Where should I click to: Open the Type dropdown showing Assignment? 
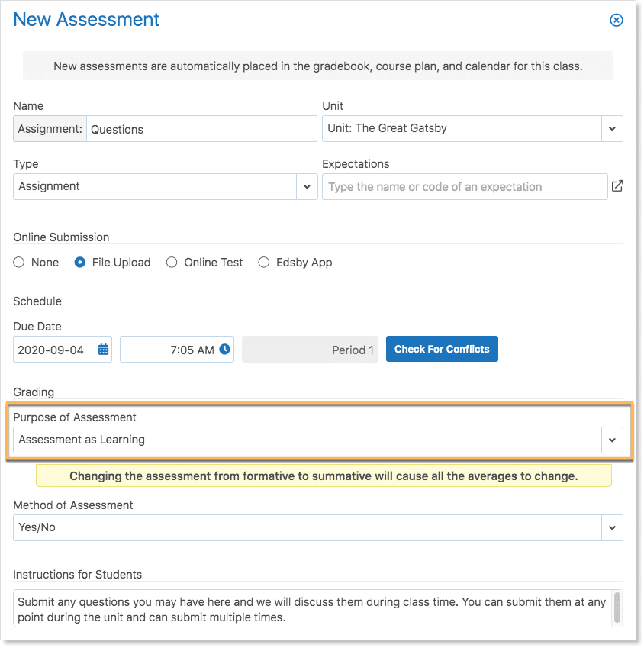(307, 186)
